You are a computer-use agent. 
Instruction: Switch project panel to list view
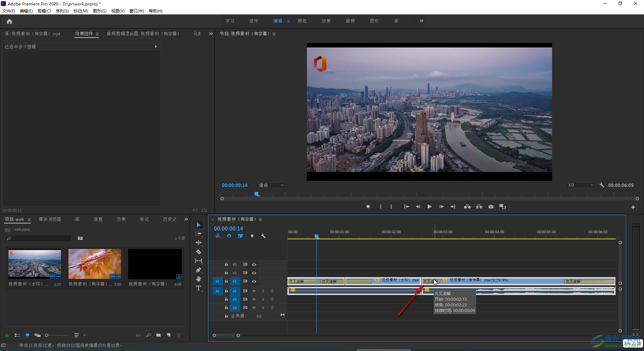(17, 335)
